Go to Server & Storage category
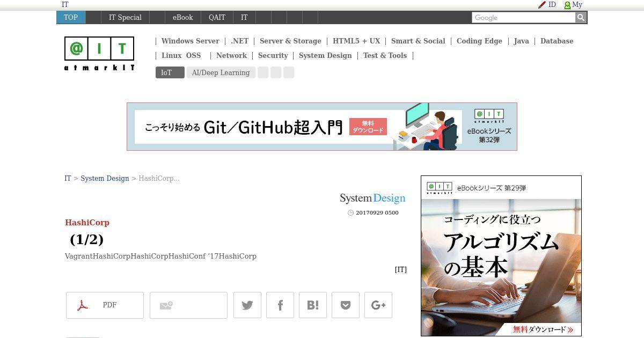The height and width of the screenshot is (338, 644). [290, 41]
